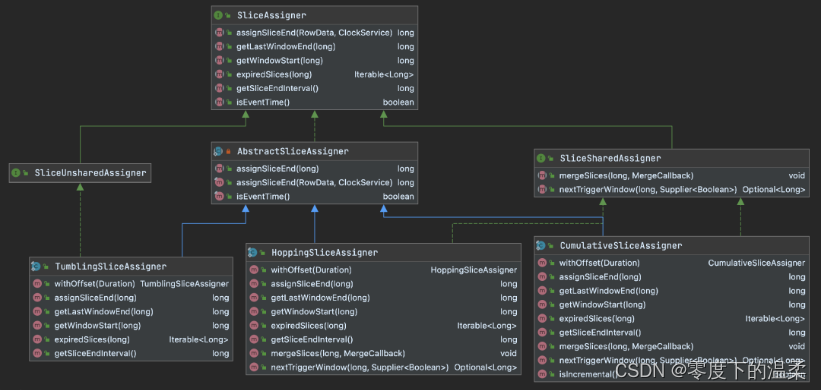
Task: Select the HoppingSliceAssigner class title
Action: (325, 252)
